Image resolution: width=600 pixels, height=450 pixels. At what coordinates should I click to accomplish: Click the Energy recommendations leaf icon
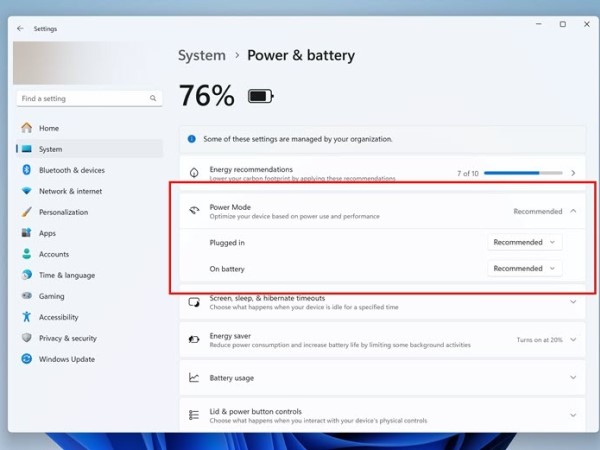point(194,173)
